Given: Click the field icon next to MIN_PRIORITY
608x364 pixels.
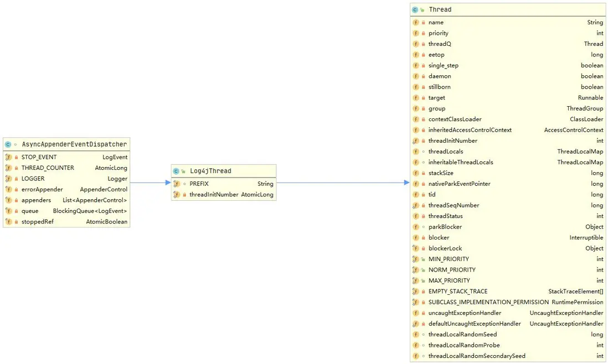Looking at the screenshot, I should tap(416, 259).
